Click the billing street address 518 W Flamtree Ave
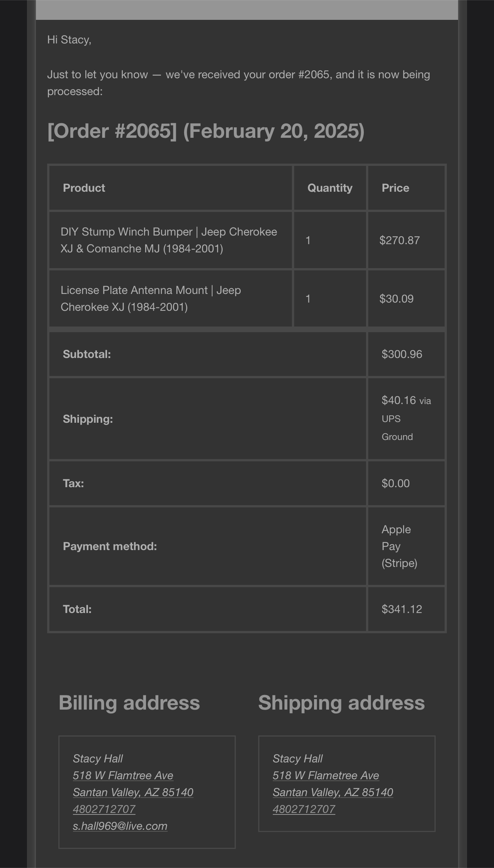Screen dimensions: 494x868 click(123, 775)
